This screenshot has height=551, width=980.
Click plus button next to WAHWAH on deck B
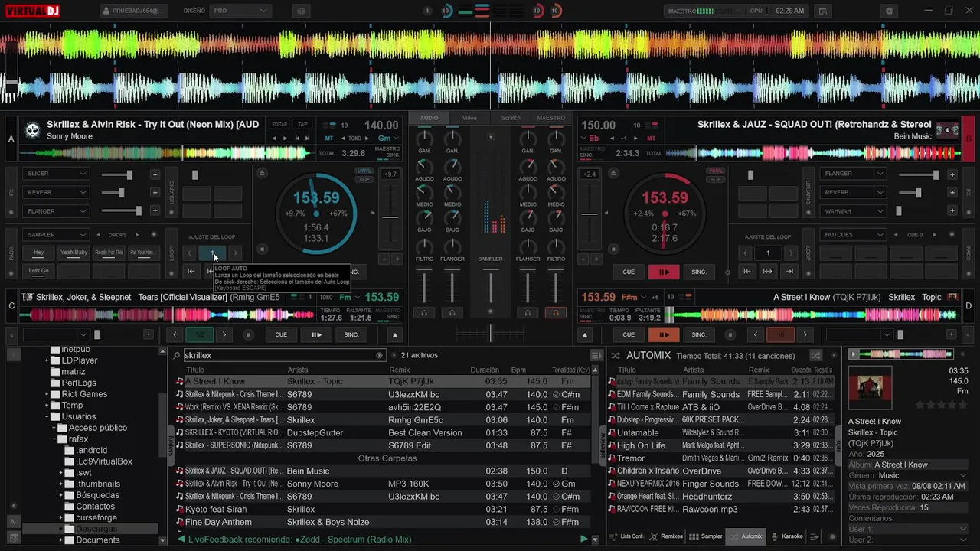[x=952, y=211]
